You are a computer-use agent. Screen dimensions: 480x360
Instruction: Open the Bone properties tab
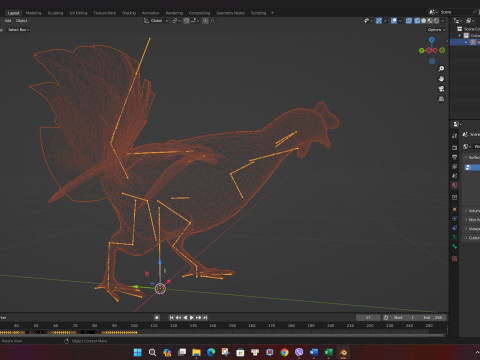tap(455, 247)
